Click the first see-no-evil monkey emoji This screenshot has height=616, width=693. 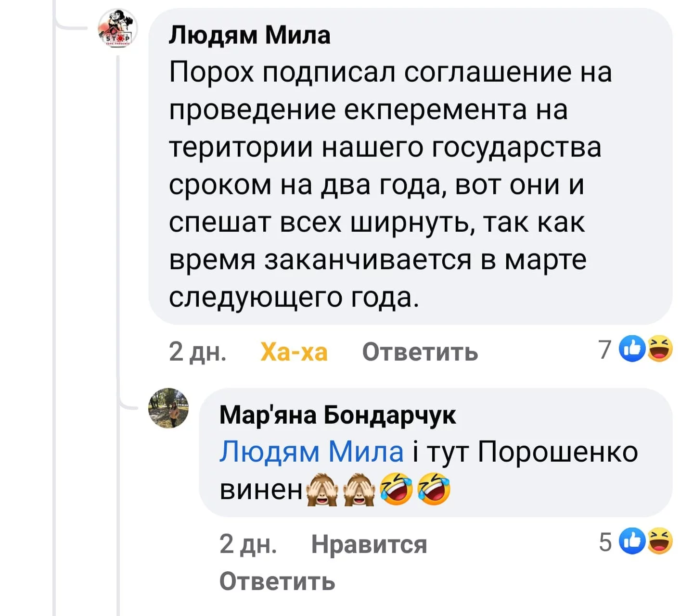coord(322,490)
